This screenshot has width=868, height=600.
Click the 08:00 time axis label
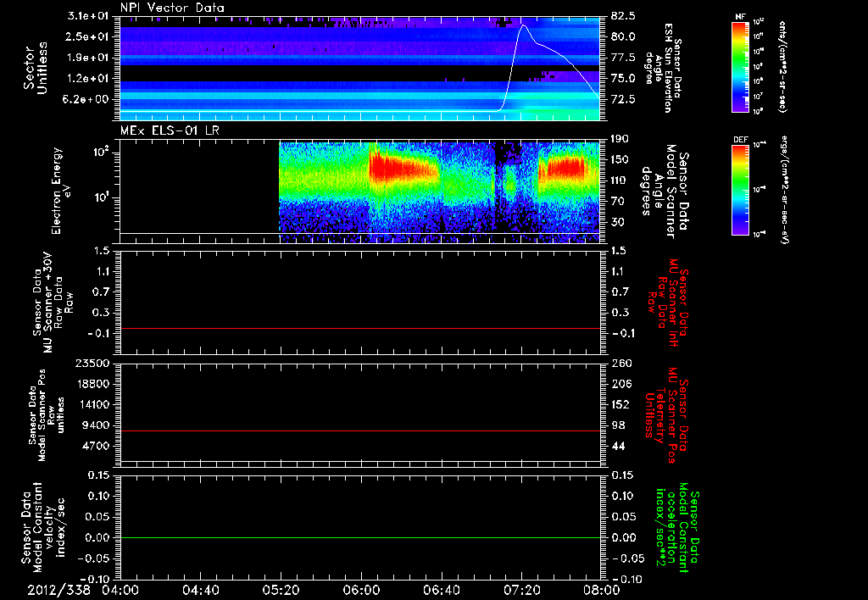(x=602, y=591)
